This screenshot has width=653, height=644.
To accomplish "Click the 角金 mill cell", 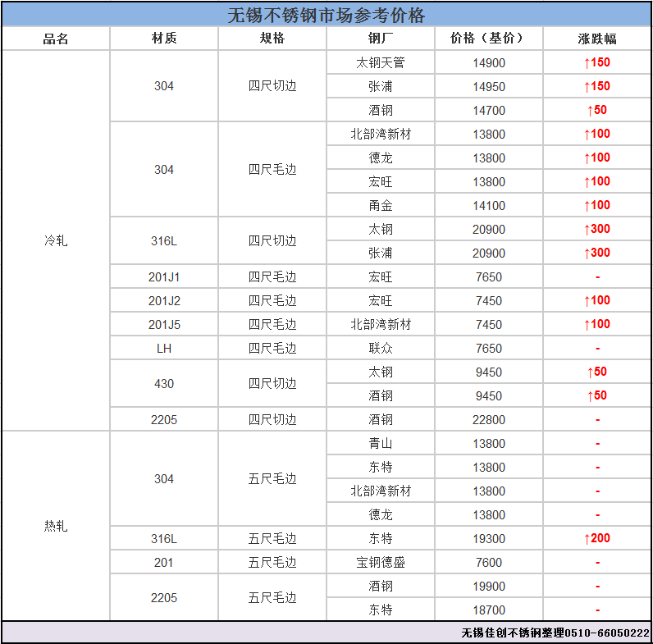I will (381, 205).
